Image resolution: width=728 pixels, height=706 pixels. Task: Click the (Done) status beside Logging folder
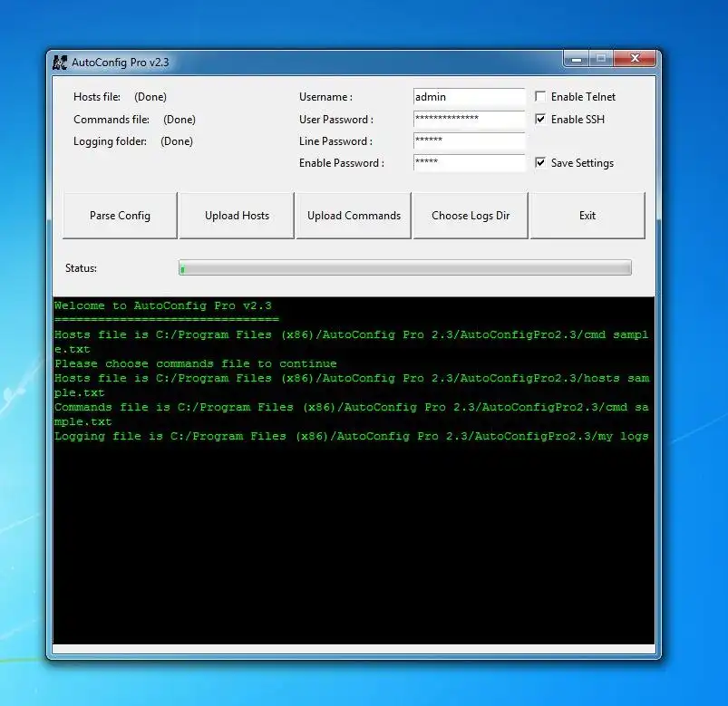pyautogui.click(x=177, y=141)
